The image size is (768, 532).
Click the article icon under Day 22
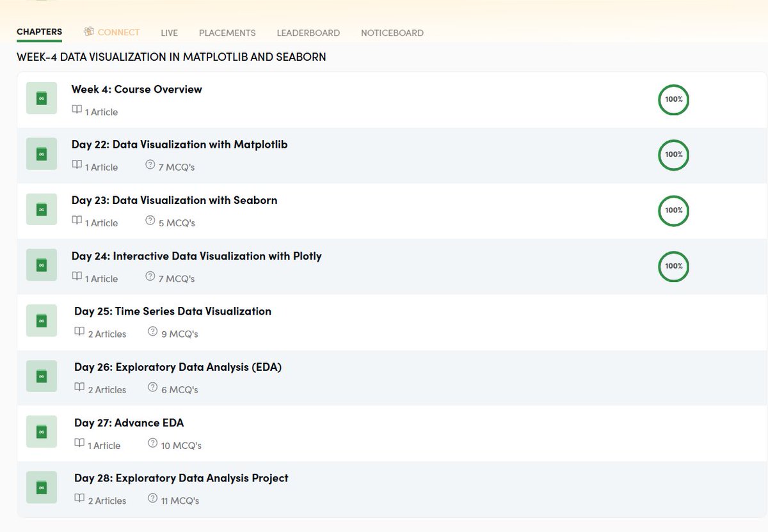coord(77,166)
